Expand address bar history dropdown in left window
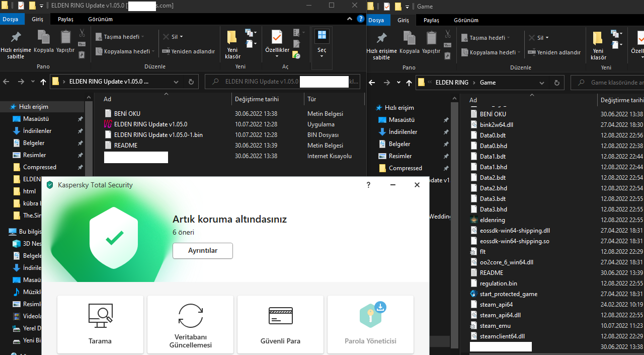The image size is (644, 355). point(175,82)
